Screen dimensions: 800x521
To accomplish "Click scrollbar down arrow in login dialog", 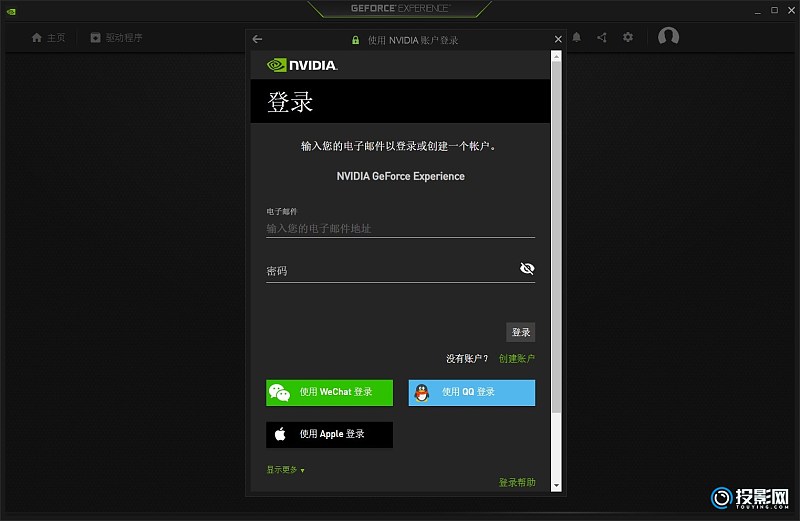I will pos(557,485).
